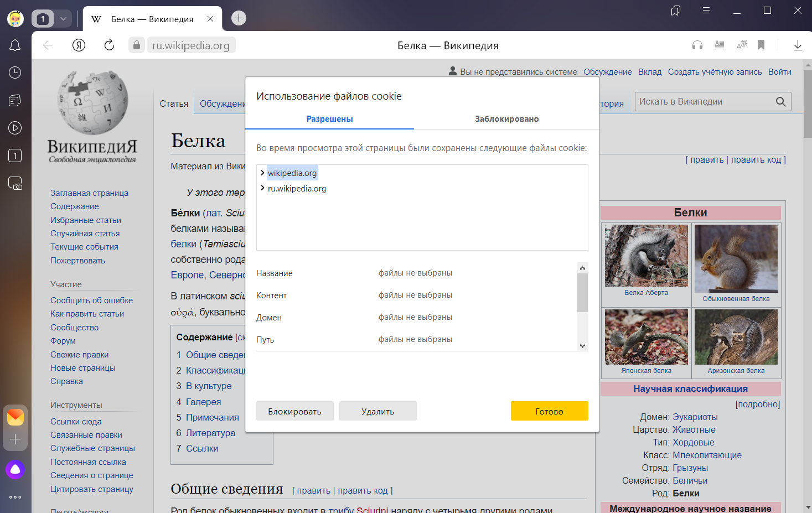Viewport: 812px width, 513px height.
Task: Open Yandex home with Я icon
Action: coord(79,45)
